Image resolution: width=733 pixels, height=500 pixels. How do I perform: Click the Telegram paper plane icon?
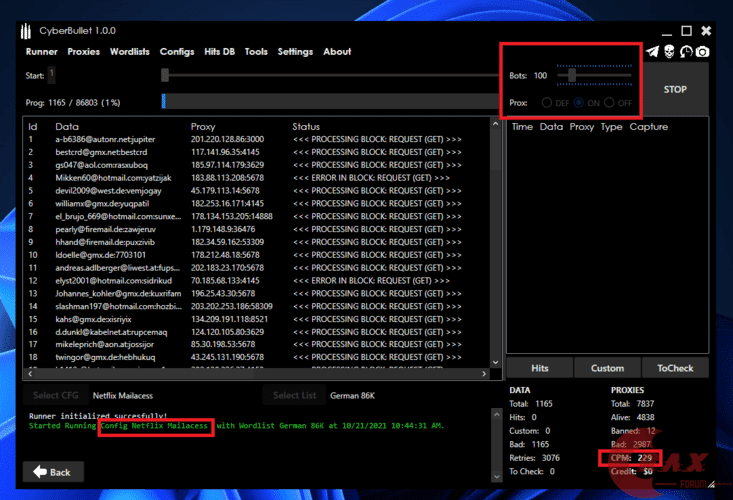[x=653, y=51]
